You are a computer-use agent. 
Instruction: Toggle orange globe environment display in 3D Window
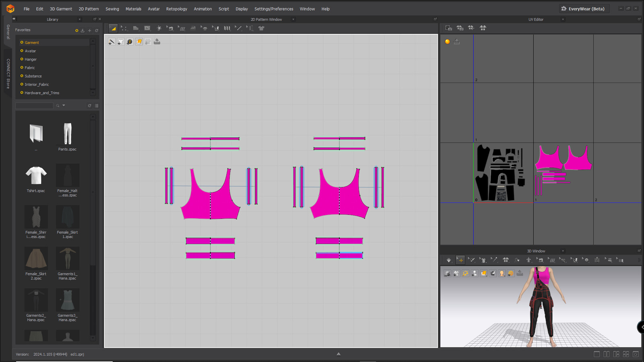coord(511,273)
